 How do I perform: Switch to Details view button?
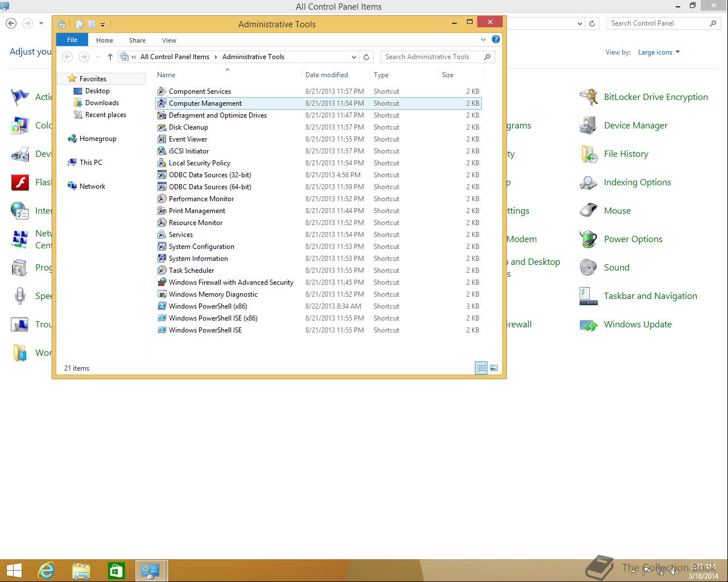click(x=481, y=368)
